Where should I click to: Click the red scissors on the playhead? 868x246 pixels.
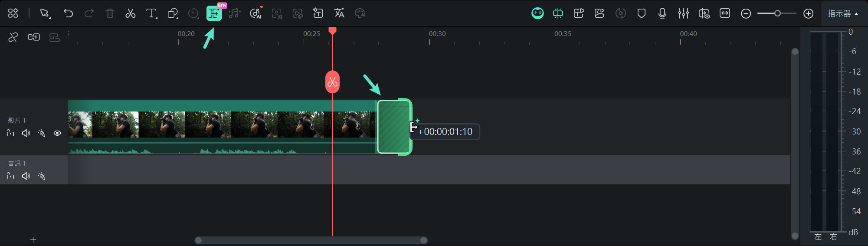pyautogui.click(x=332, y=82)
